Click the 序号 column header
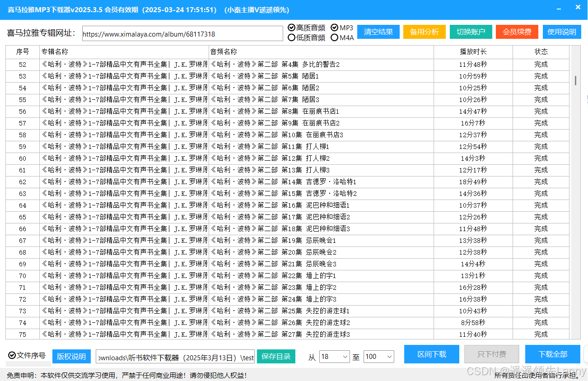588x381 pixels. coord(23,52)
